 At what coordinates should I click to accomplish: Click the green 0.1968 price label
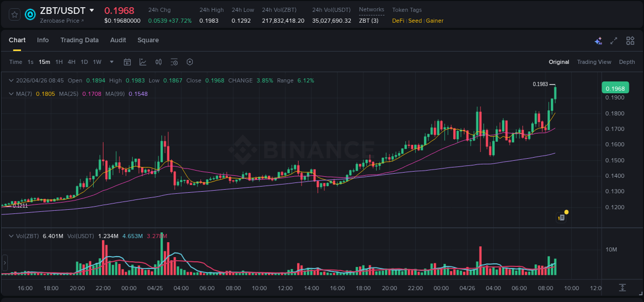point(615,88)
